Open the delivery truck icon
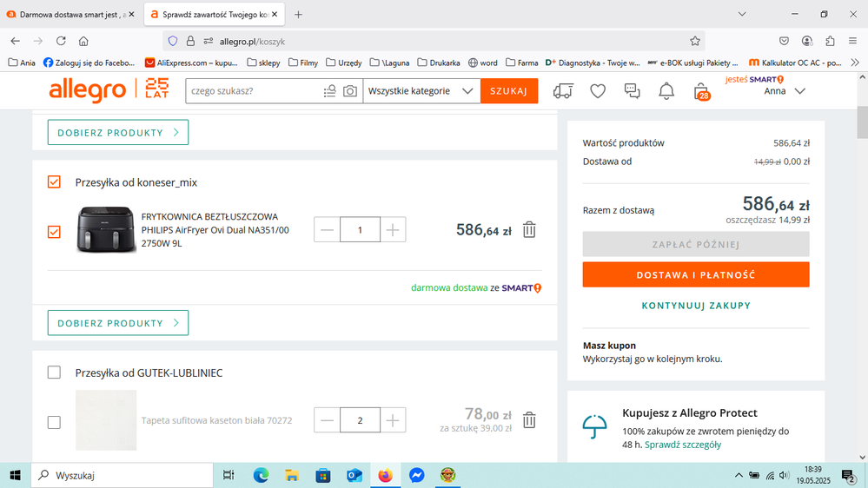Viewport: 868px width, 488px height. pyautogui.click(x=563, y=90)
